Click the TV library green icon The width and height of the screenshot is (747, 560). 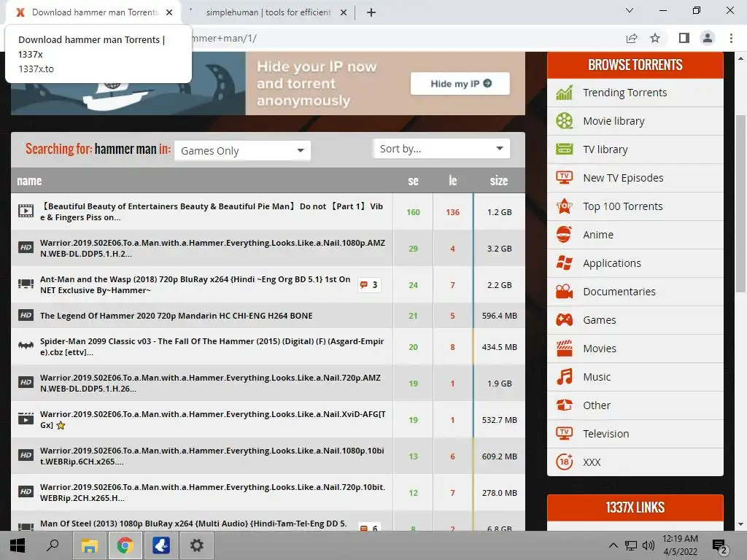pos(564,149)
